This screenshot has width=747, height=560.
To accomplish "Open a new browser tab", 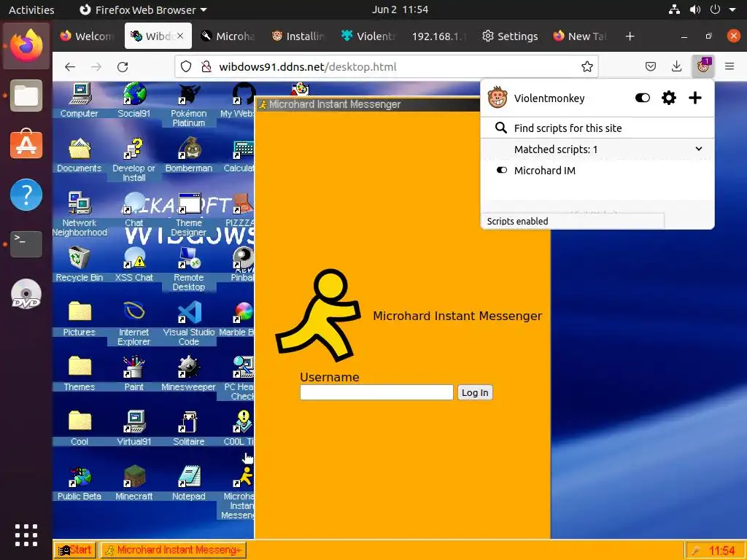I will 630,36.
